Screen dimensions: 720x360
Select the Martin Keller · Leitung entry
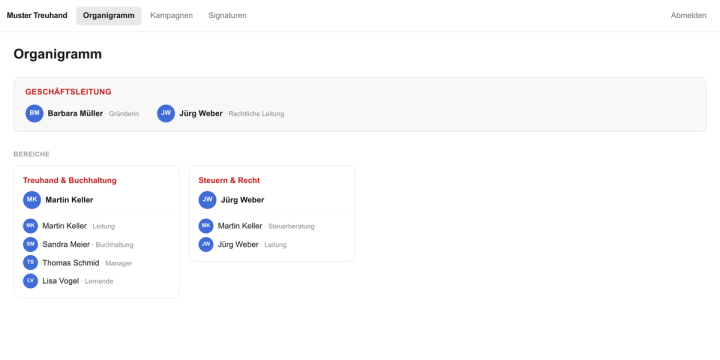(96, 226)
